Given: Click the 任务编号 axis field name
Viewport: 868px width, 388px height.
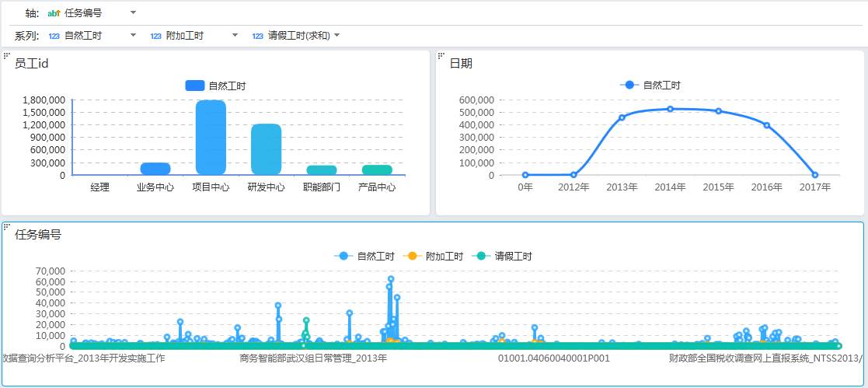Looking at the screenshot, I should [x=83, y=12].
